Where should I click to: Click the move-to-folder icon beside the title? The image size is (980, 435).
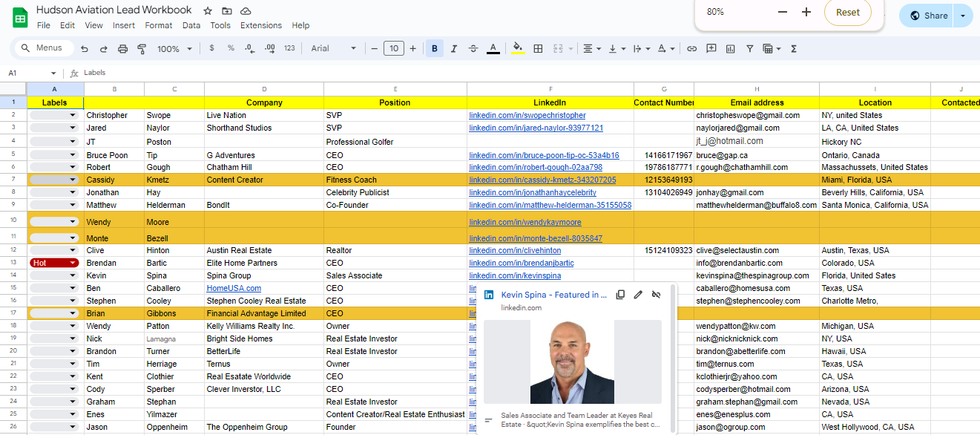(x=227, y=11)
